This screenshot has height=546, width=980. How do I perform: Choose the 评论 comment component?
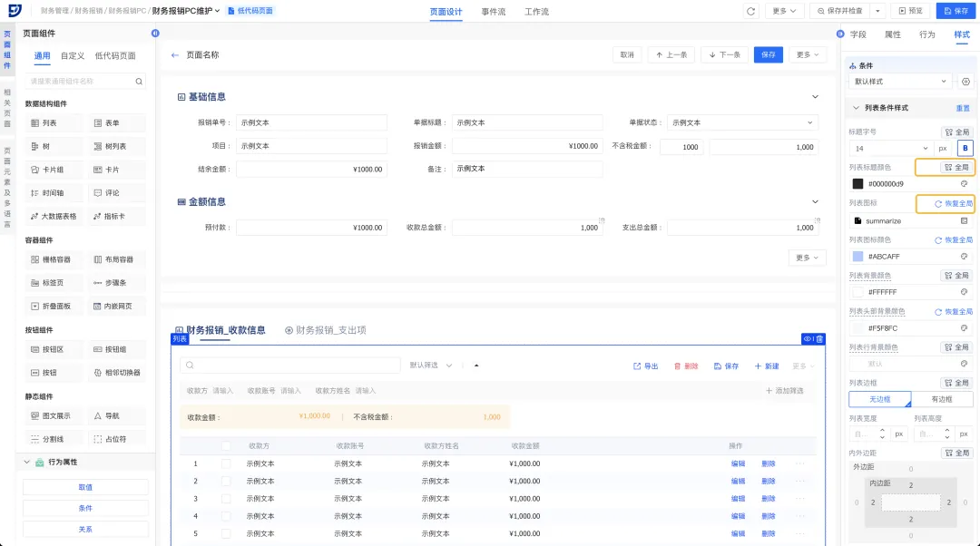[117, 193]
